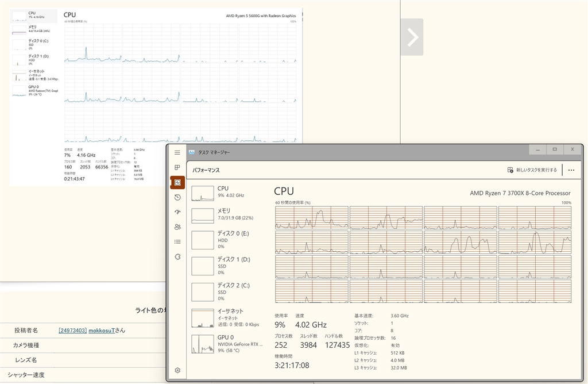This screenshot has width=588, height=384.
Task: Click the 仮想化 label
Action: (x=362, y=345)
